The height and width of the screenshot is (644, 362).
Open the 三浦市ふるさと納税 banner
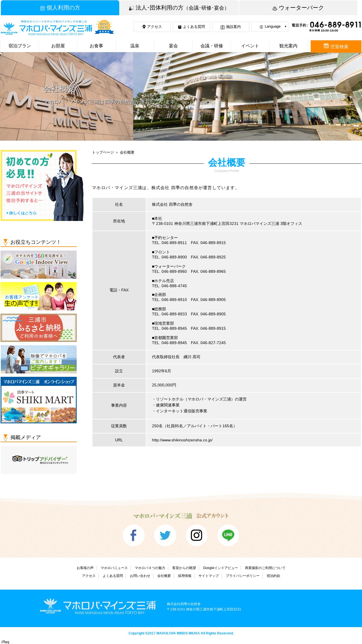39,328
